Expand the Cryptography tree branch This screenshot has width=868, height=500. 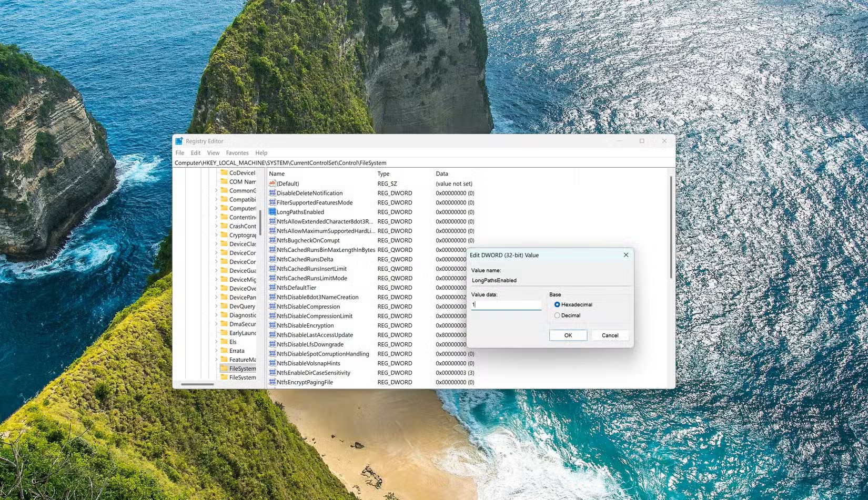pyautogui.click(x=217, y=235)
